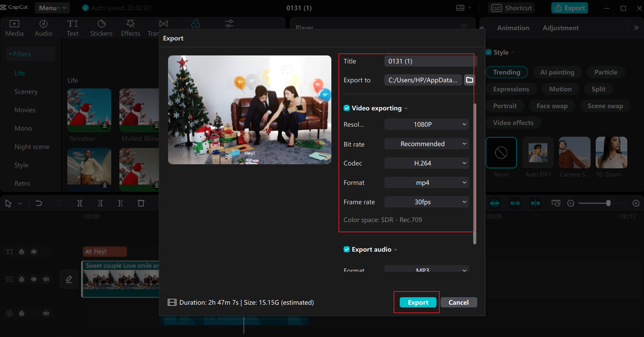Toggle the Style checkbox in right panel

(489, 52)
